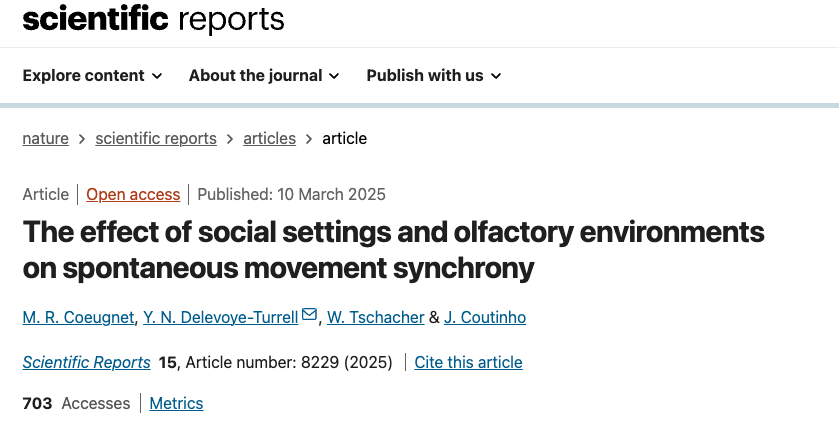Viewport: 839px width, 442px height.
Task: Open author J. Coutinho's link
Action: 485,317
